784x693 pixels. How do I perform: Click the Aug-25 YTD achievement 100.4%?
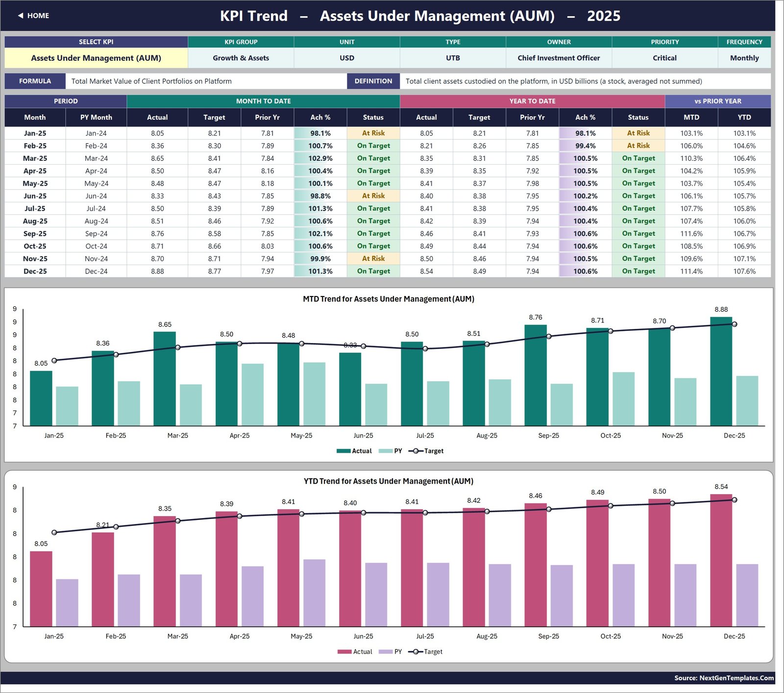pos(585,221)
